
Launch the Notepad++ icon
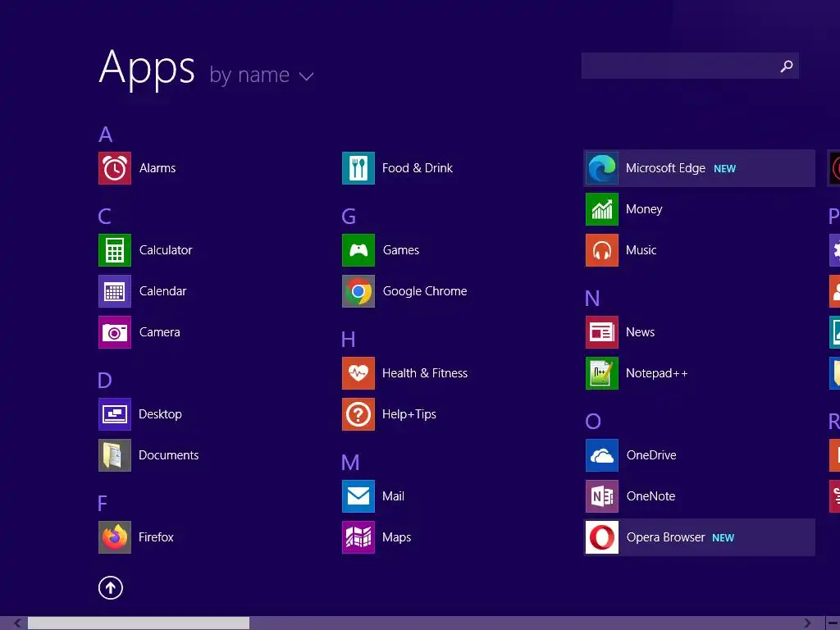(x=602, y=373)
